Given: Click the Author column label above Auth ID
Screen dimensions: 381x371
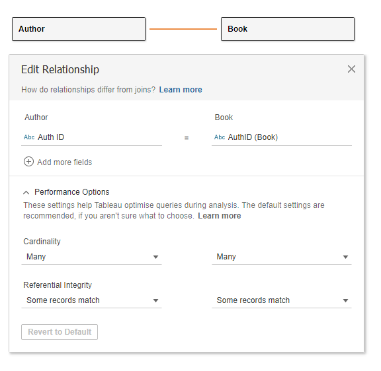Looking at the screenshot, I should click(36, 117).
